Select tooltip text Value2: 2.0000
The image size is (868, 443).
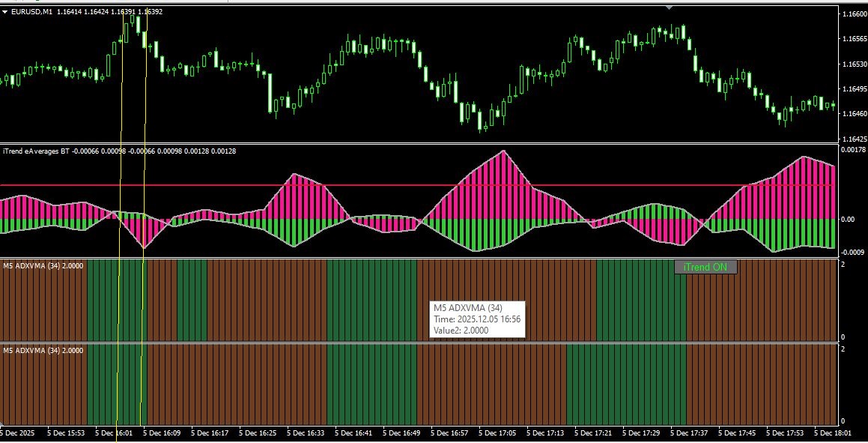coord(461,331)
